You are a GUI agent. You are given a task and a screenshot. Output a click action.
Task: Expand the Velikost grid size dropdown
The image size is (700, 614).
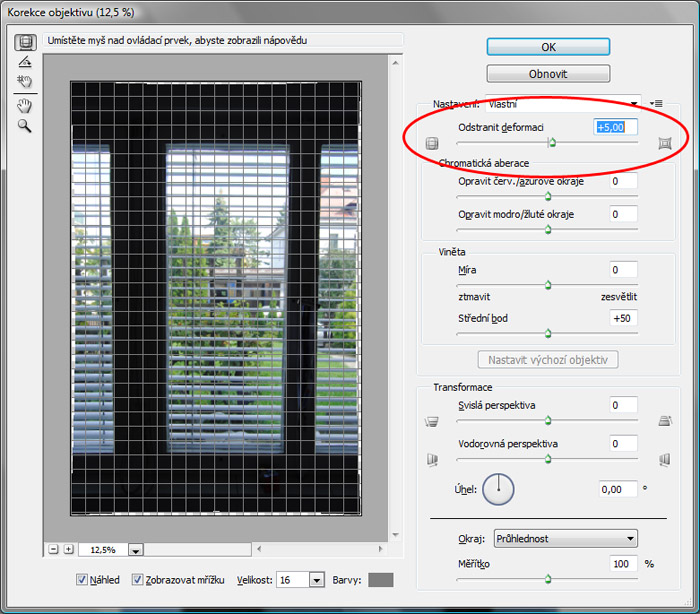pyautogui.click(x=317, y=580)
